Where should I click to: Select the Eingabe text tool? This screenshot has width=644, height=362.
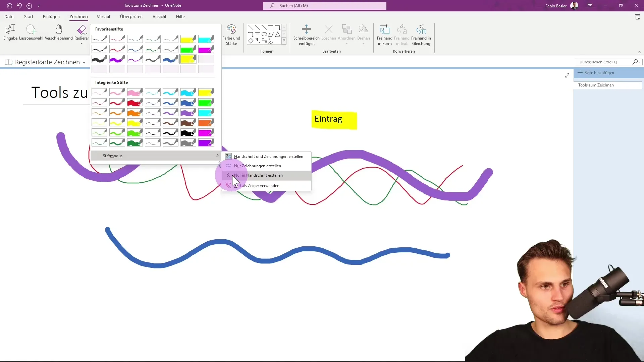(10, 33)
